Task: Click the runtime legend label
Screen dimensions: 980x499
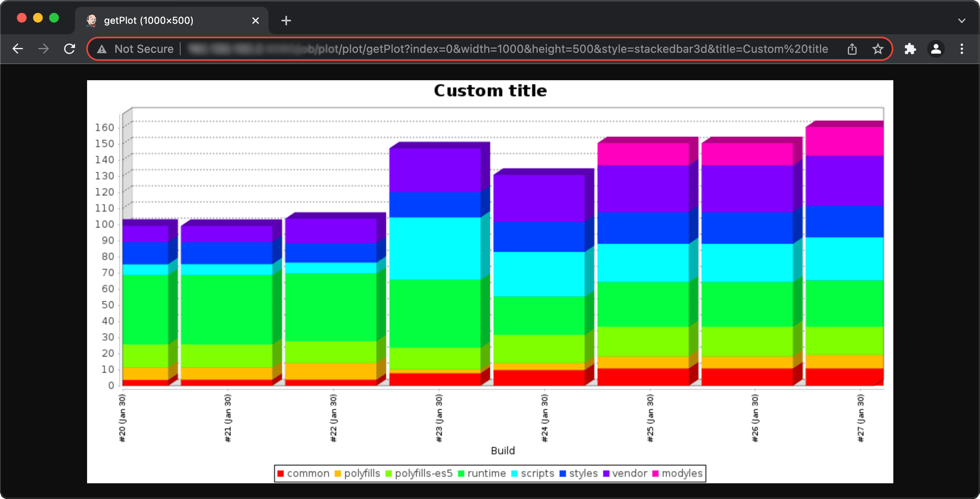Action: pyautogui.click(x=487, y=473)
